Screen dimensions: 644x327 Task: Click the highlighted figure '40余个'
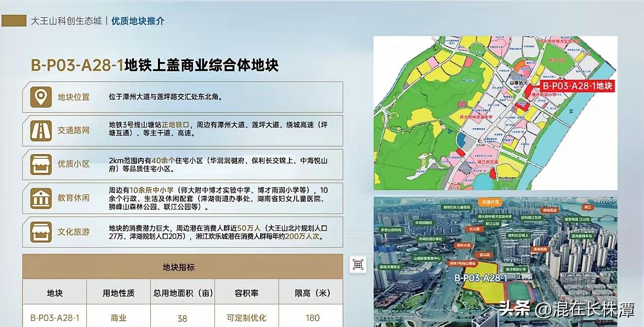pos(163,161)
